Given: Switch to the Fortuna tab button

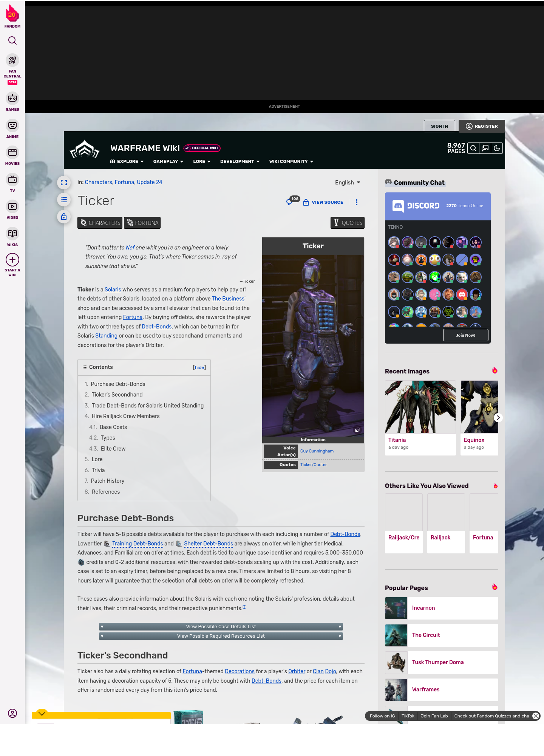Looking at the screenshot, I should [x=142, y=223].
